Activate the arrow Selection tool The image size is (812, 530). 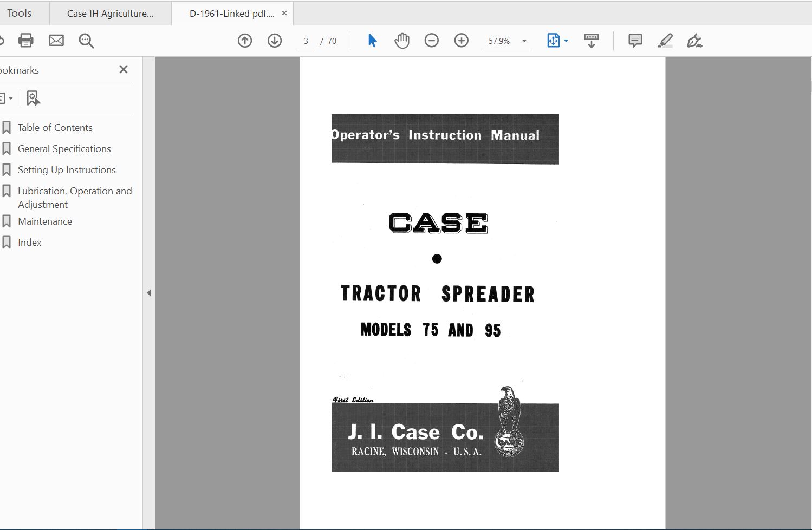[x=372, y=41]
